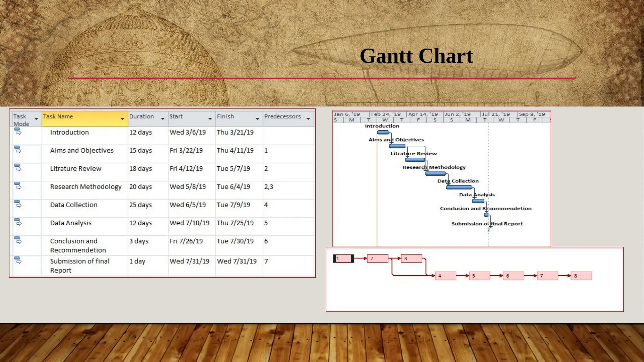Click the Thu 7/25/19 finish date

[x=239, y=226]
